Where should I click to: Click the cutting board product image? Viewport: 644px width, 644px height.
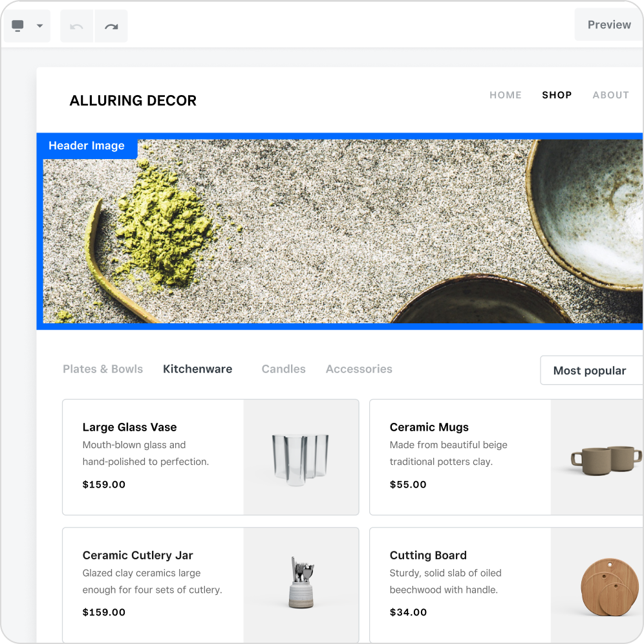tap(597, 585)
